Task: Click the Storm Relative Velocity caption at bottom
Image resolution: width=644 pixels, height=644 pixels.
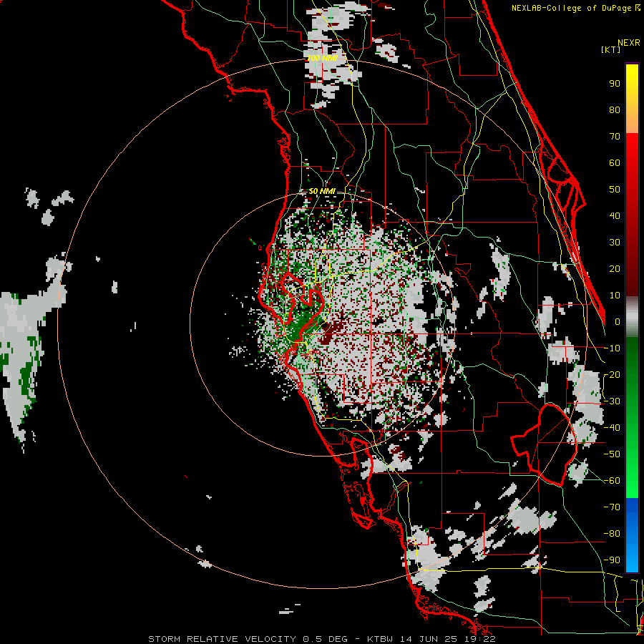Action: [322, 639]
